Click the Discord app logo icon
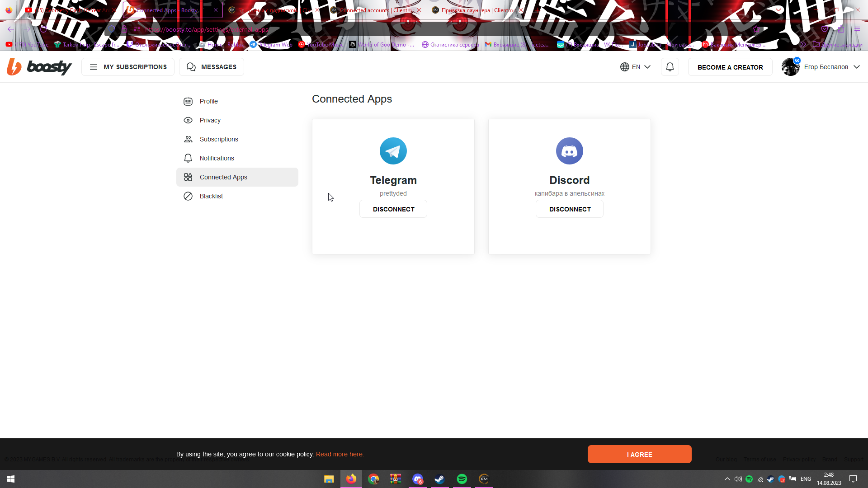Viewport: 868px width, 488px height. point(569,151)
